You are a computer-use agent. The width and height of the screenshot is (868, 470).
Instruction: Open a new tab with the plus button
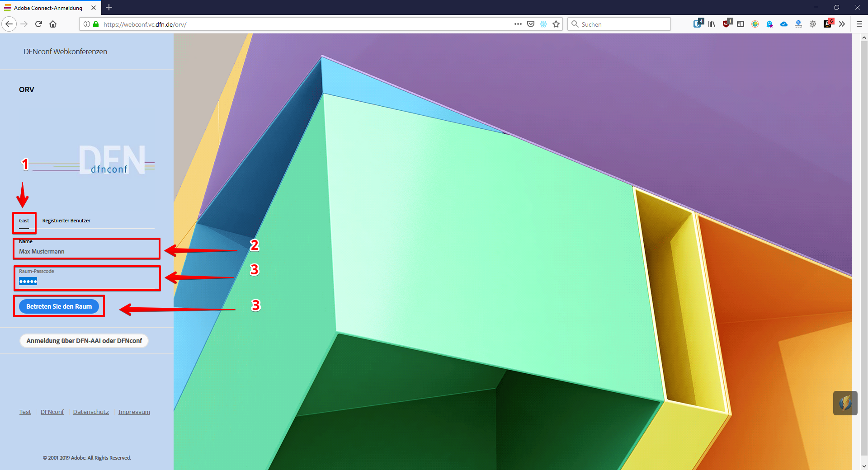point(109,7)
